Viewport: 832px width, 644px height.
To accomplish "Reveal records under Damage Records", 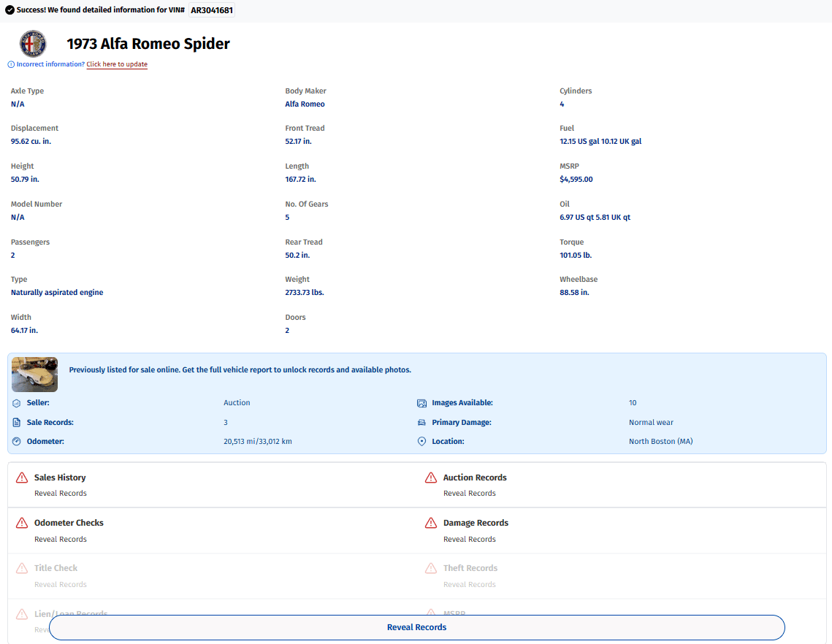I will coord(470,540).
